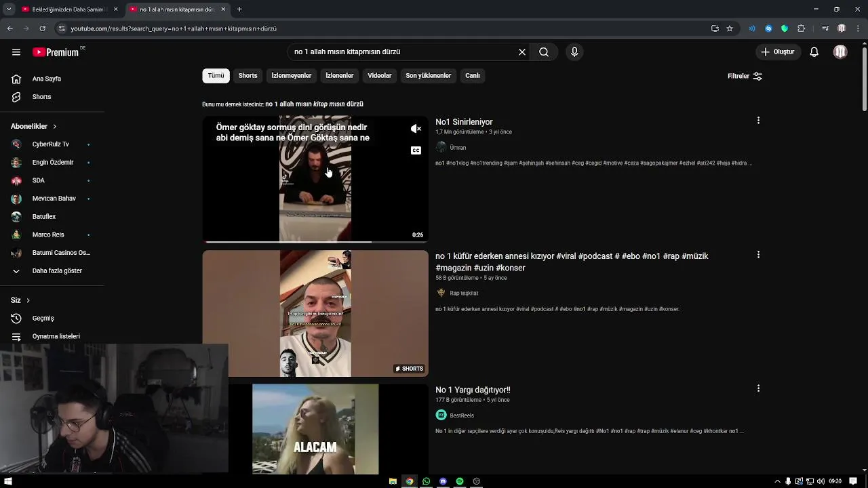Click the magnifier search button
The width and height of the screenshot is (868, 488).
pyautogui.click(x=544, y=52)
